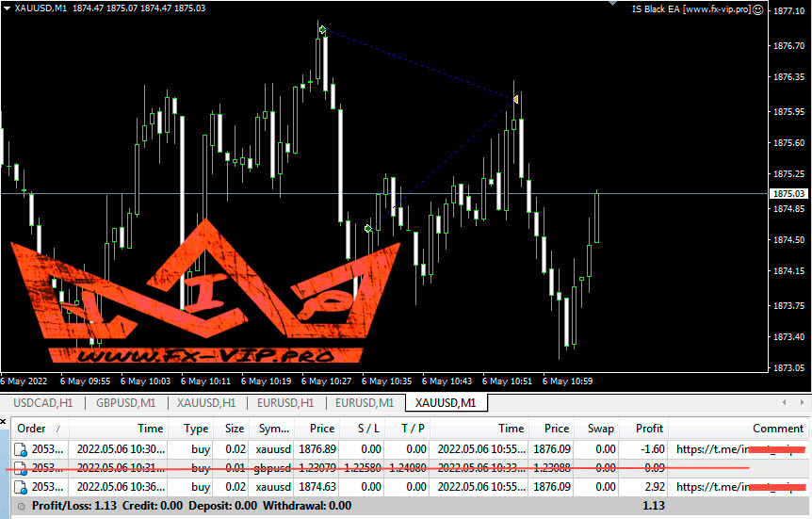
Task: Select order icon for gbpusd trade row
Action: (x=20, y=468)
